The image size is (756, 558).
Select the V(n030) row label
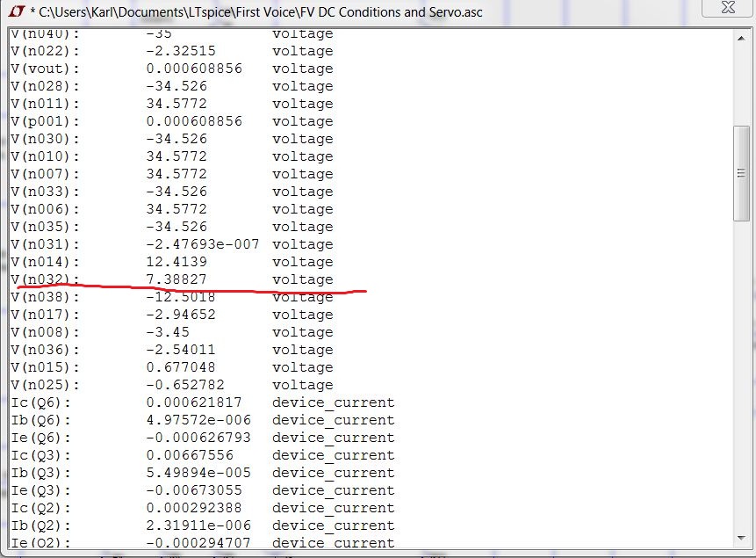point(45,139)
